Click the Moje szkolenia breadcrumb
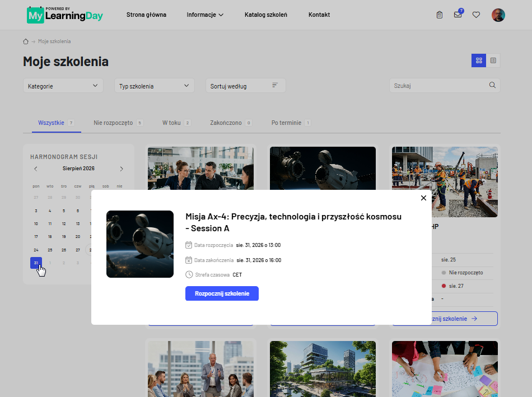This screenshot has width=532, height=397. click(54, 41)
